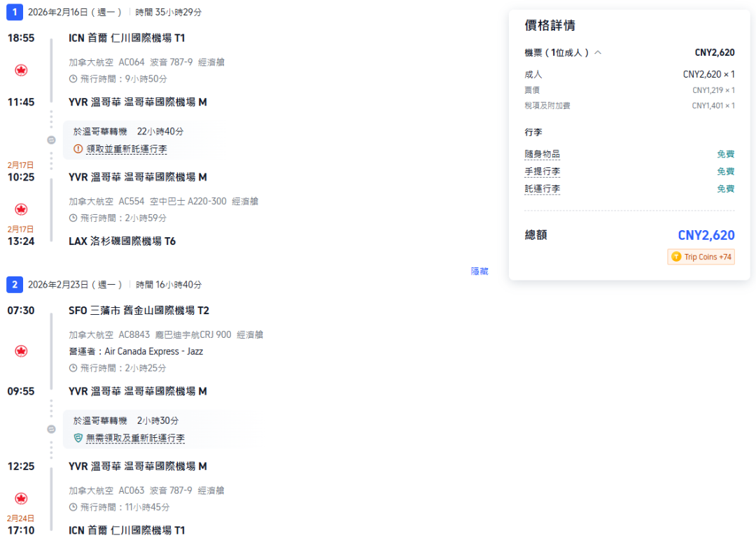Collapse the 22-hour Vancouver layover details

coord(50,139)
